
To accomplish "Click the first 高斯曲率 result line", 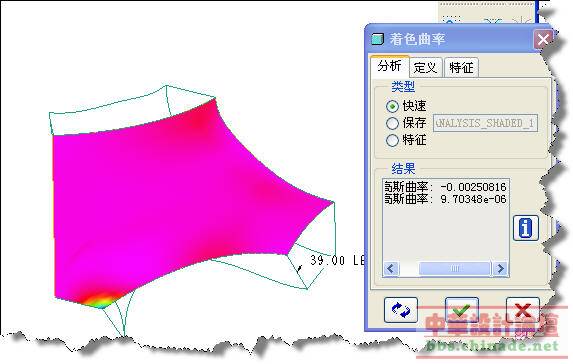I will 445,187.
